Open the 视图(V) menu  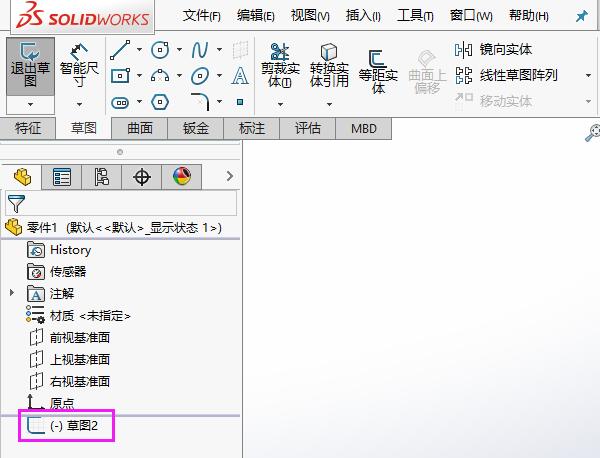(x=310, y=16)
